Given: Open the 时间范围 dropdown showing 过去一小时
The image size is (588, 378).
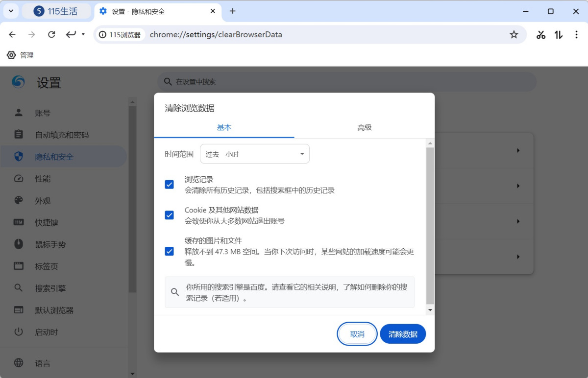Looking at the screenshot, I should 255,154.
